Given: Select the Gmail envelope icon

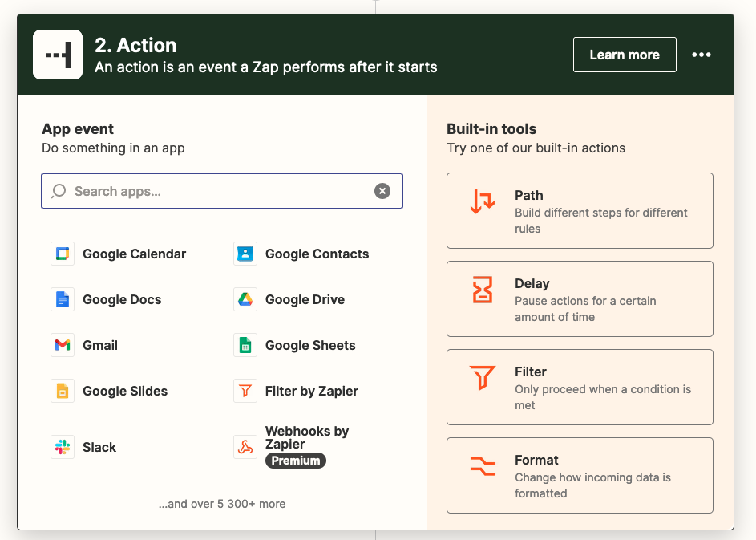Looking at the screenshot, I should pos(63,346).
